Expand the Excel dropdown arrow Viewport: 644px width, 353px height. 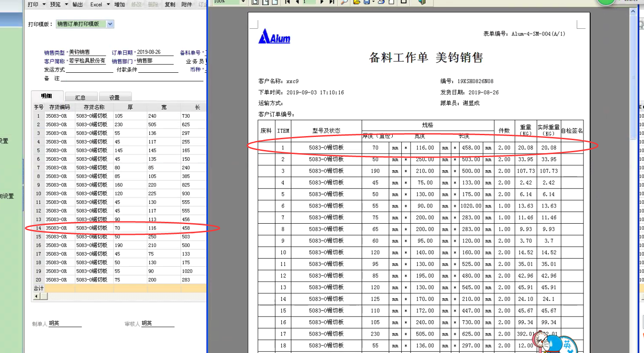point(108,4)
